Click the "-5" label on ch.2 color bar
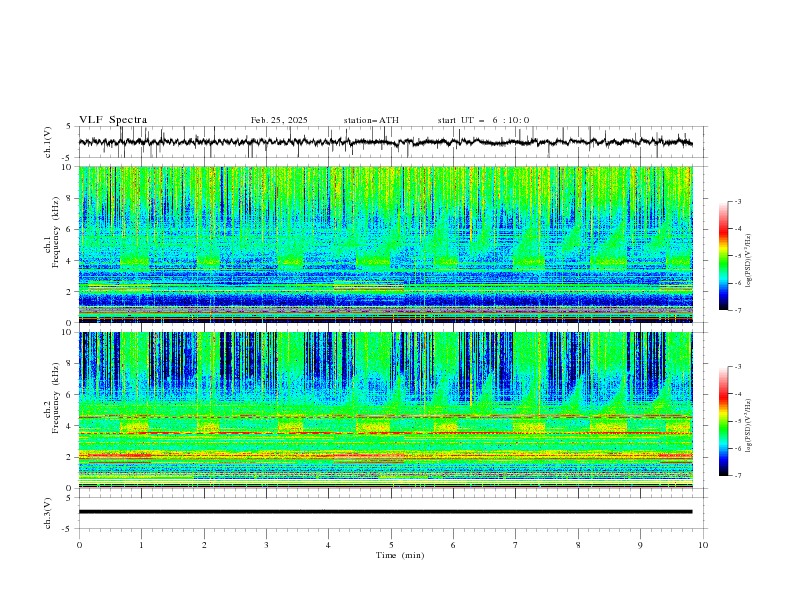 tap(738, 421)
